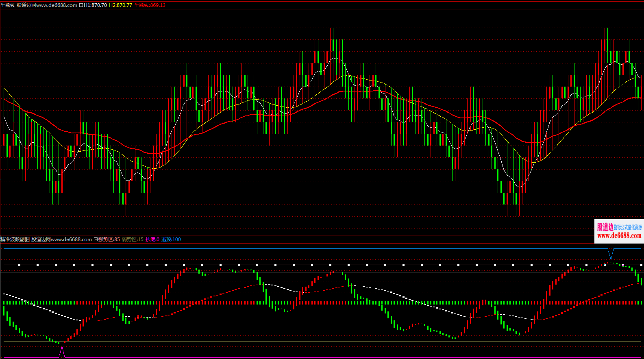Open the www.de6688.com watermark link
The width and height of the screenshot is (644, 359).
coord(619,235)
